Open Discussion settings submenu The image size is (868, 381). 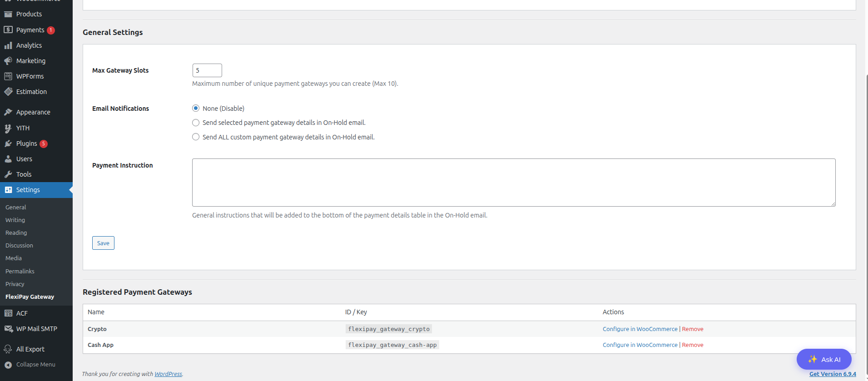19,245
